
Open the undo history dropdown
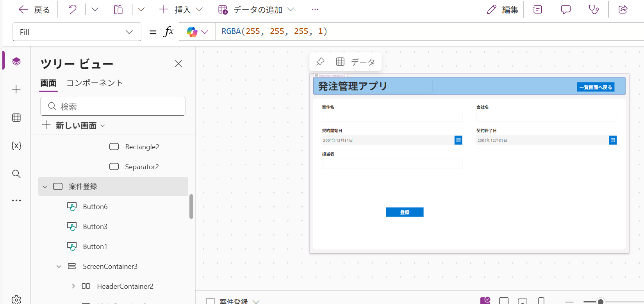tap(95, 9)
